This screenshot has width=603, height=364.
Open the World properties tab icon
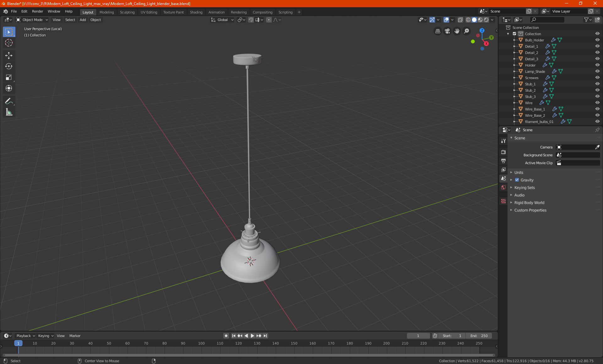pos(503,187)
